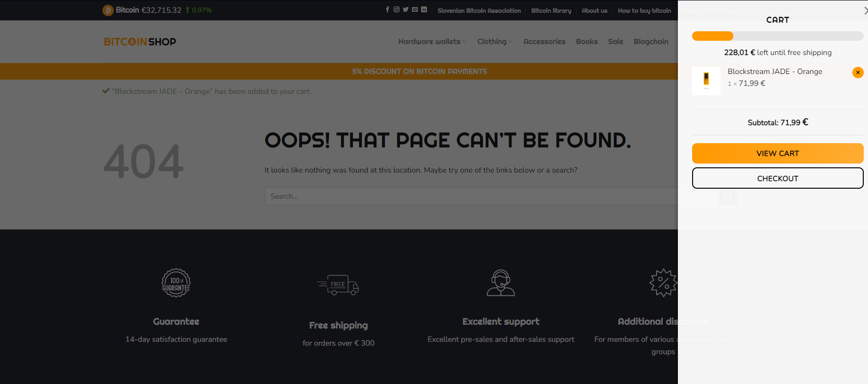Click 'for orders over € 300' text

[x=338, y=343]
